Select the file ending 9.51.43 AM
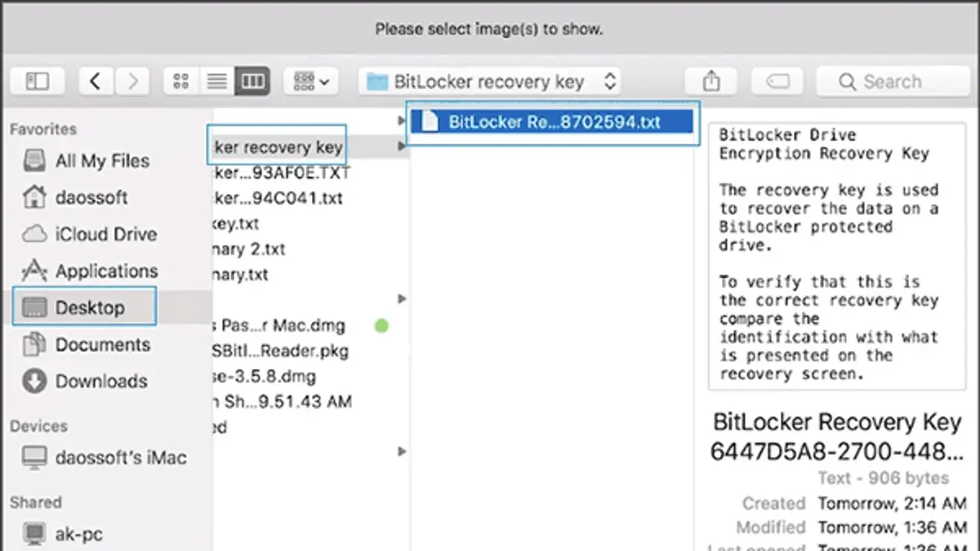 (283, 402)
